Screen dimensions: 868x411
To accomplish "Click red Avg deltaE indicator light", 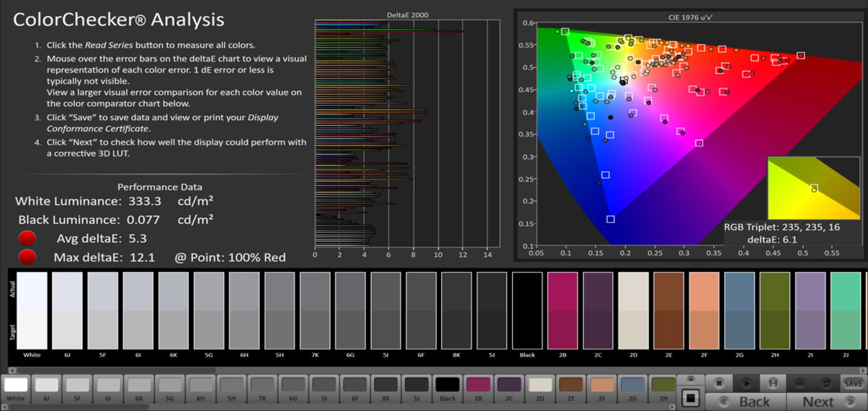I will point(27,238).
